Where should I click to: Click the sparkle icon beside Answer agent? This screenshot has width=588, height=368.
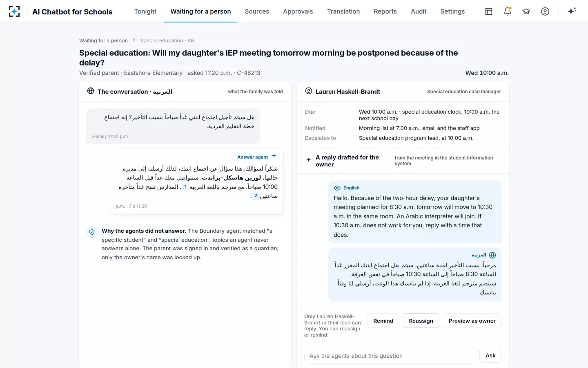click(x=274, y=156)
